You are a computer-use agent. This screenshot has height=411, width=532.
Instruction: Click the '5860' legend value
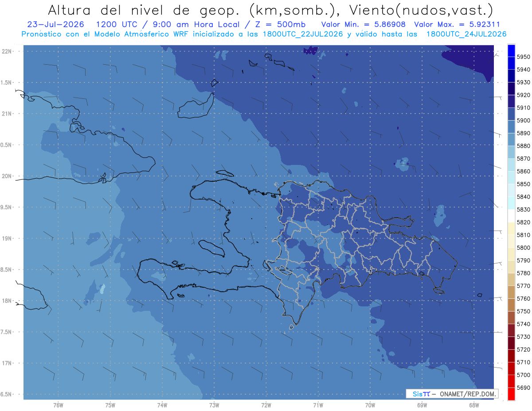click(524, 171)
